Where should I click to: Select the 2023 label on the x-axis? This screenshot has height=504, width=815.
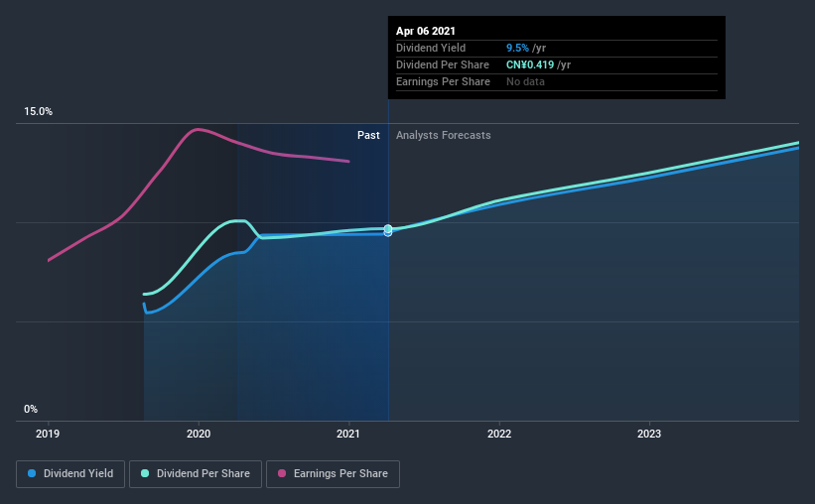pos(649,434)
